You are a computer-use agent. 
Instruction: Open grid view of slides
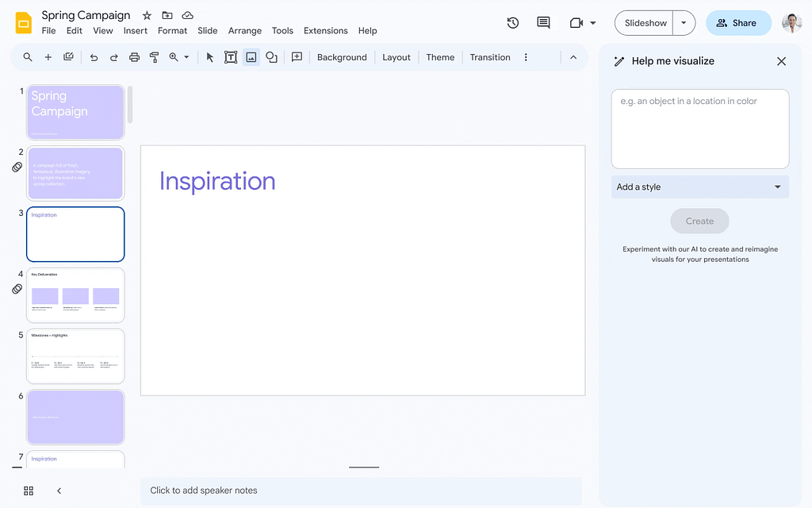[29, 491]
